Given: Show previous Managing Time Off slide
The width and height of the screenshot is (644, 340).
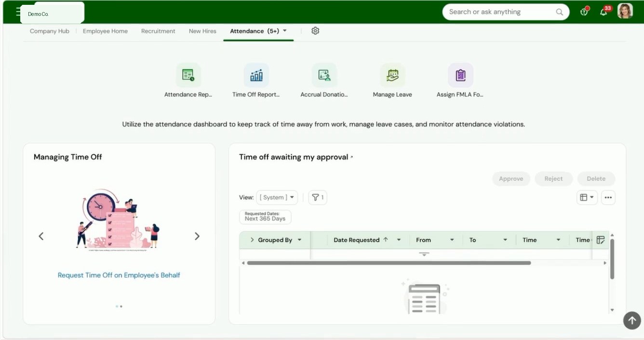Looking at the screenshot, I should [41, 236].
